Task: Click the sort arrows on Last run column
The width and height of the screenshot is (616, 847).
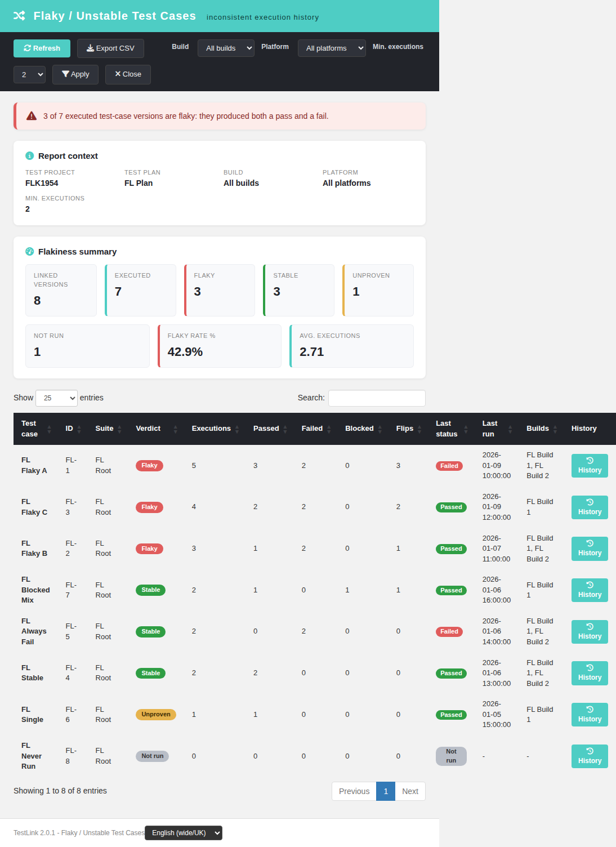Action: click(x=510, y=429)
